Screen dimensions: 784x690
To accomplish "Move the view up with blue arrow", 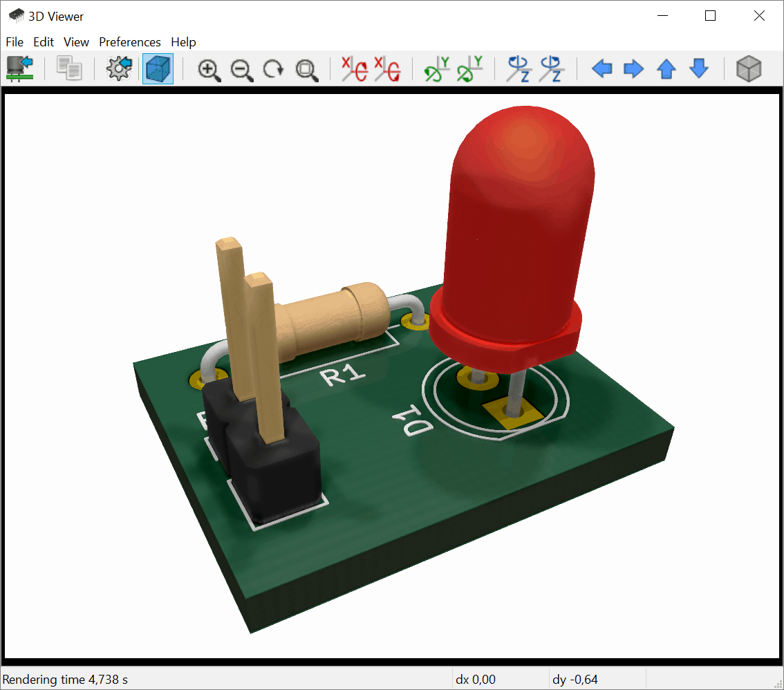I will pos(666,69).
